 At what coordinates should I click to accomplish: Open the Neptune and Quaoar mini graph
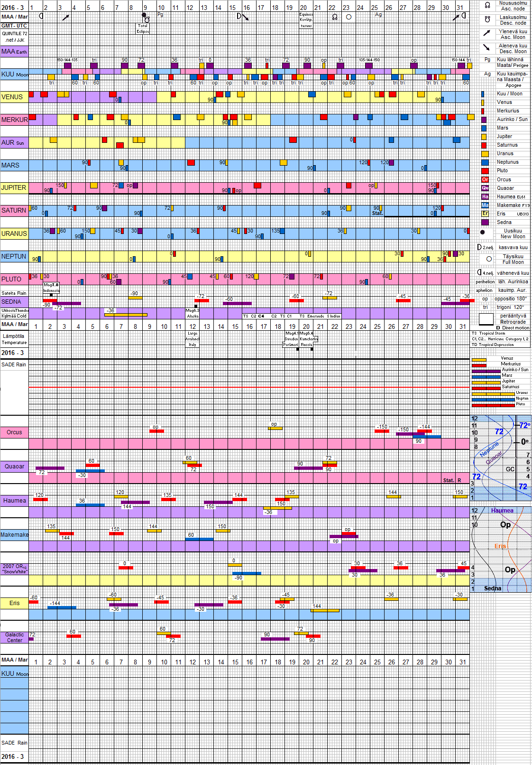[501, 458]
